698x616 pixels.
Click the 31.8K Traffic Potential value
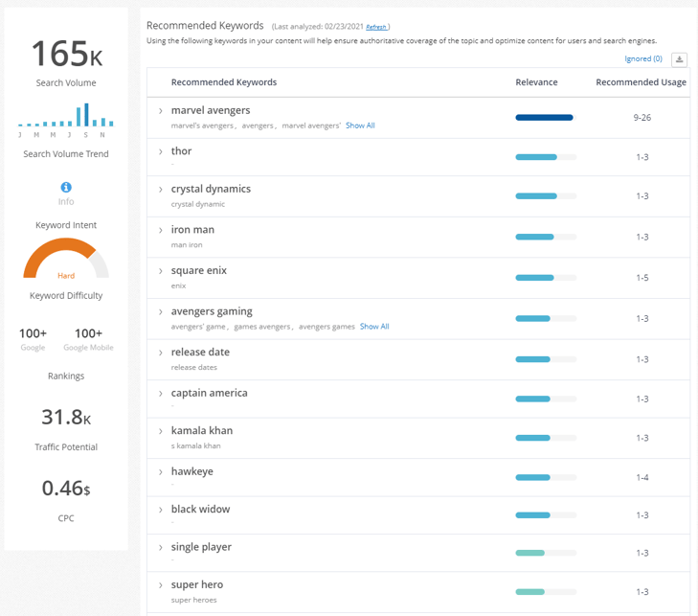coord(66,418)
